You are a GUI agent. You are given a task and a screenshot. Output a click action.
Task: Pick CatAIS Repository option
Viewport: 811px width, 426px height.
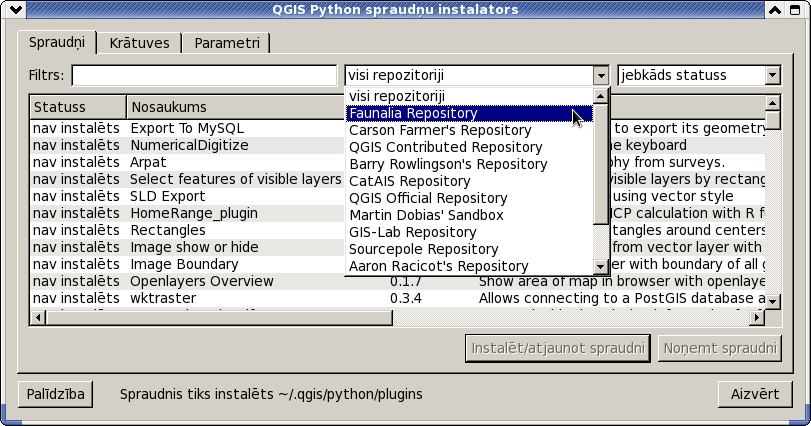point(470,181)
